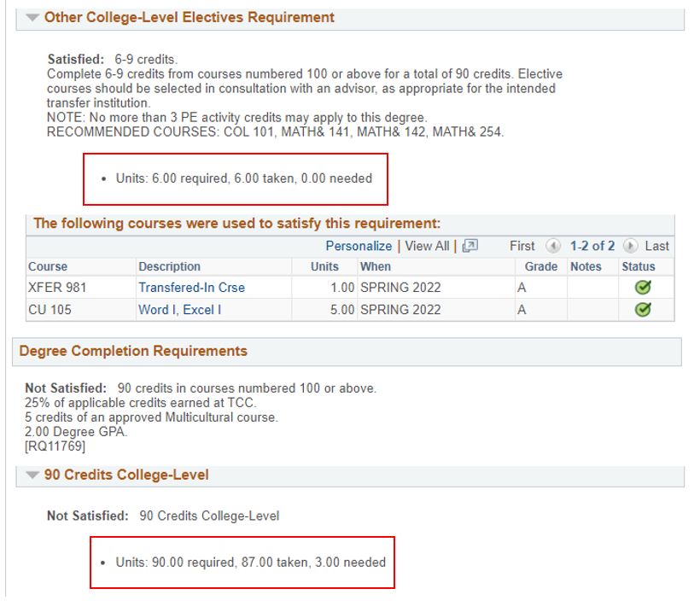Collapse the 90 Credits College-Level section
Screen dimensions: 700x612
click(x=32, y=475)
